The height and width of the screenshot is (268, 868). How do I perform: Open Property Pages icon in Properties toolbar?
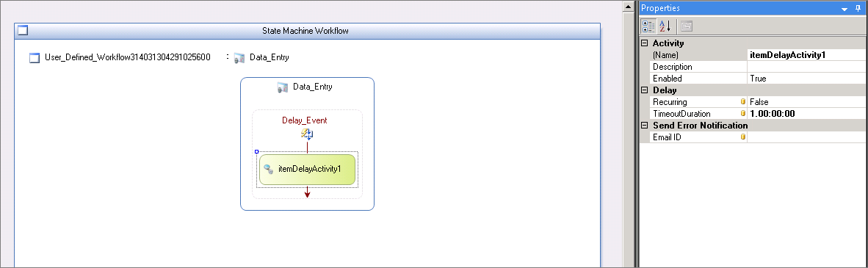(686, 26)
